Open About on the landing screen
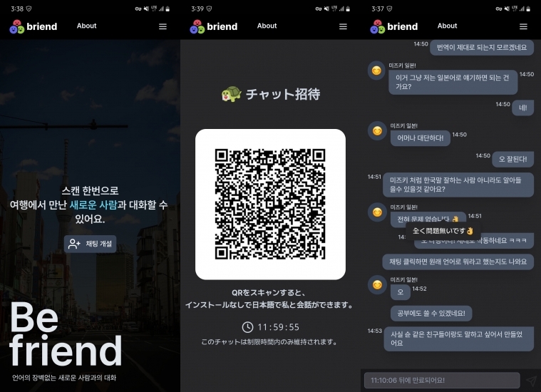This screenshot has height=392, width=541. pos(86,26)
